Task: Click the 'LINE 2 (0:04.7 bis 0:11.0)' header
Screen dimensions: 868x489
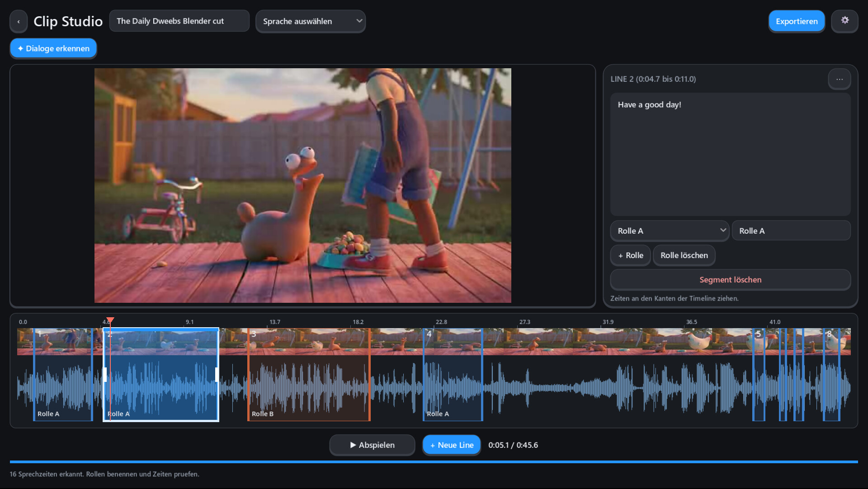Action: [653, 79]
